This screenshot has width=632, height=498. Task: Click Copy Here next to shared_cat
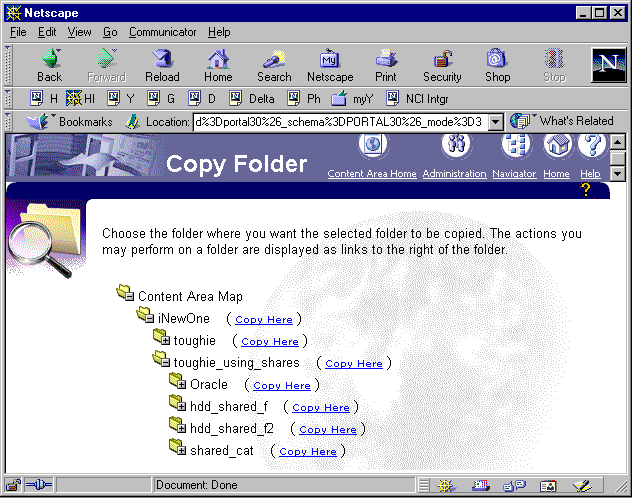pos(308,451)
